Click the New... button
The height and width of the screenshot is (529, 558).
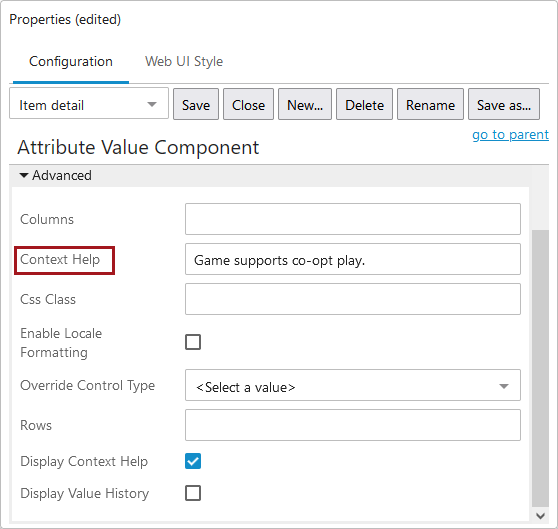point(305,104)
